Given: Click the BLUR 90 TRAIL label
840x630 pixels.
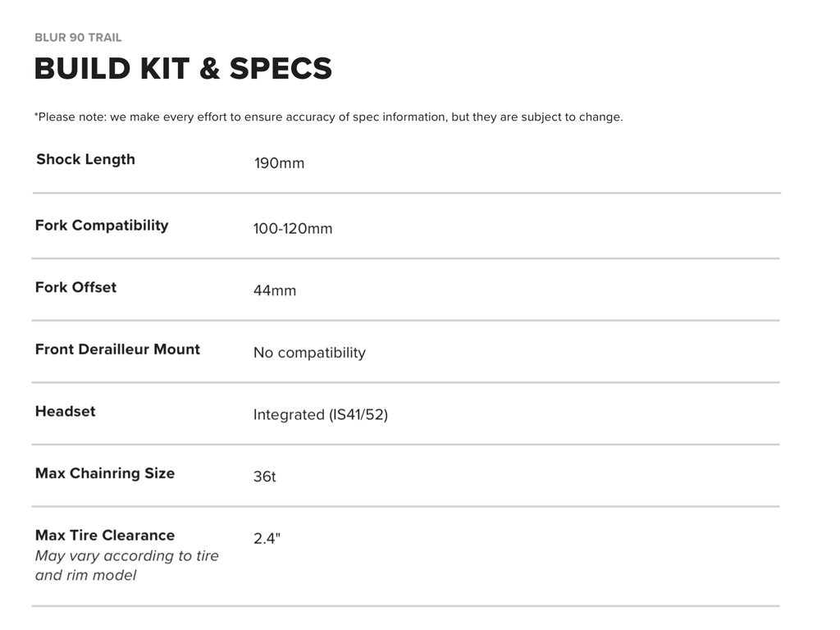Looking at the screenshot, I should click(x=78, y=38).
